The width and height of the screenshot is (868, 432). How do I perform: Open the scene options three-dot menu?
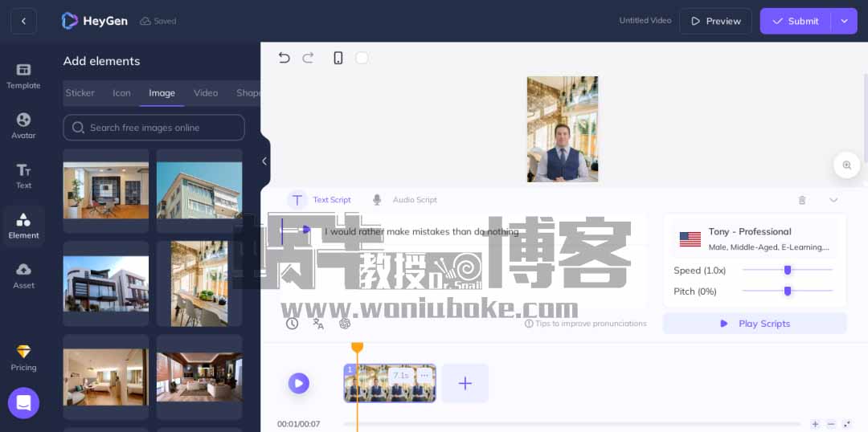click(424, 376)
